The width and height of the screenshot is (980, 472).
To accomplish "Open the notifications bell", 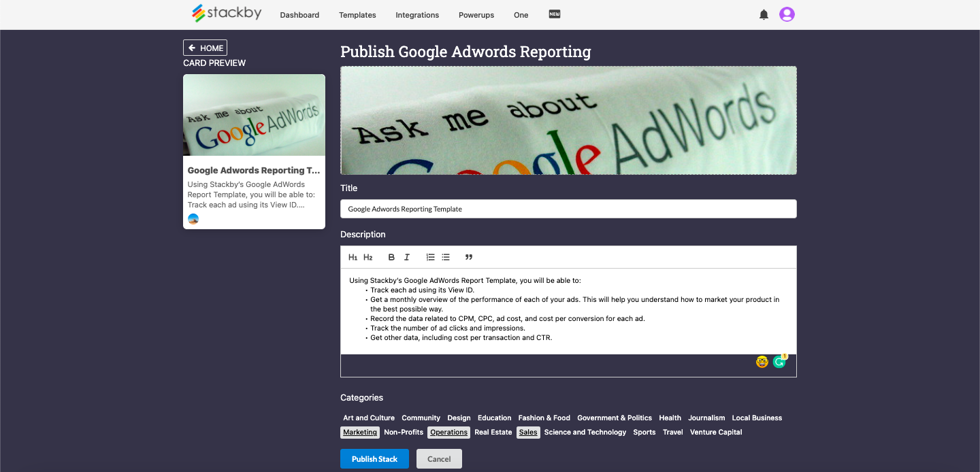I will pyautogui.click(x=764, y=14).
